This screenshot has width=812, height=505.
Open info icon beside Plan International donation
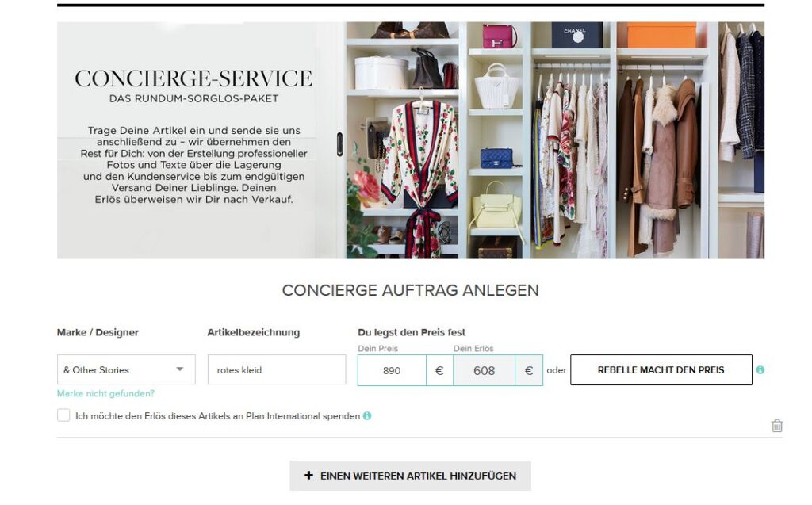[366, 416]
